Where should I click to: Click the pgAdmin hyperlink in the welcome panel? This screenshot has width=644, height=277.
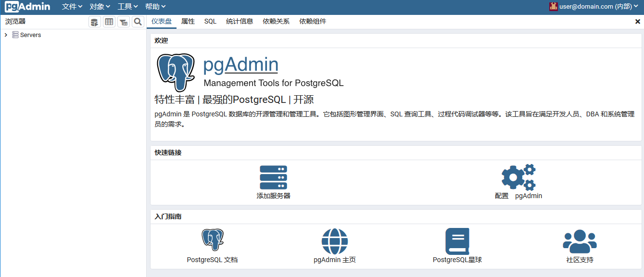click(x=240, y=64)
